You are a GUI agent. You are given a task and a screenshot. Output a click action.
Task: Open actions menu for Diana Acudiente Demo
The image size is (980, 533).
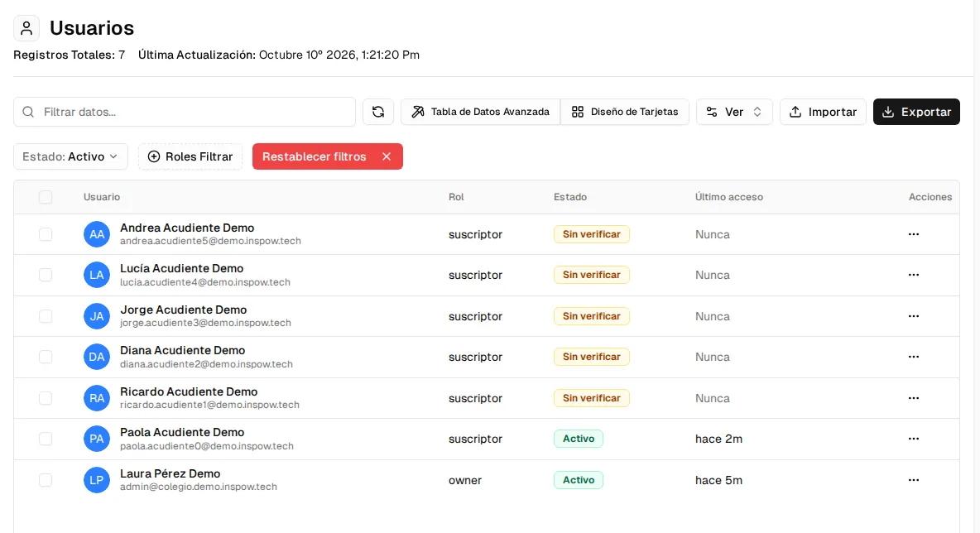point(913,357)
